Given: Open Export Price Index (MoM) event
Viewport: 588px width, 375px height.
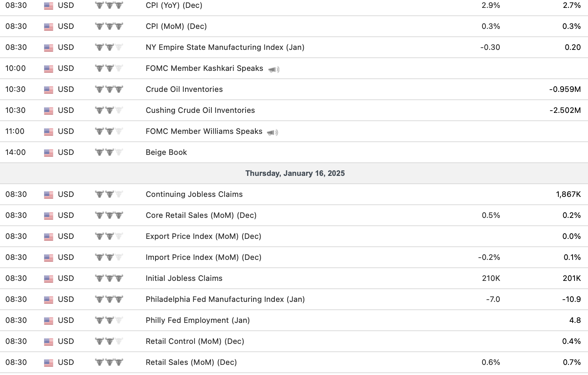Looking at the screenshot, I should click(203, 236).
